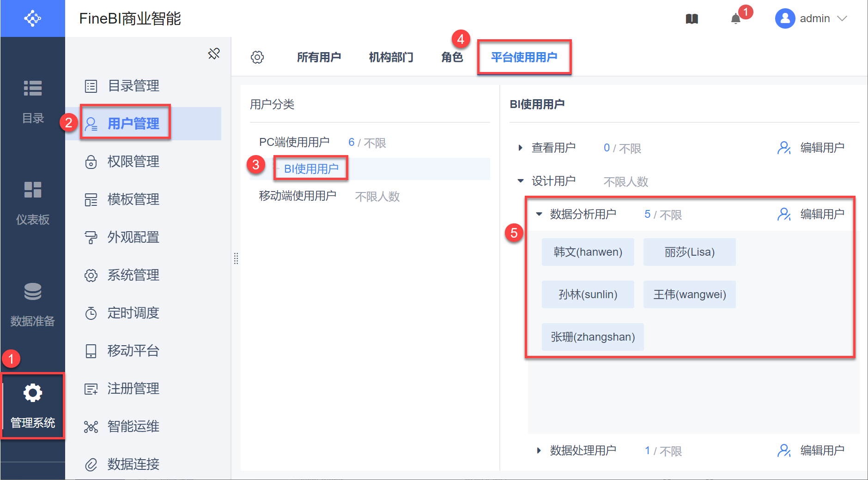This screenshot has height=480, width=868.
Task: Click the 注册管理 registration icon
Action: [91, 389]
